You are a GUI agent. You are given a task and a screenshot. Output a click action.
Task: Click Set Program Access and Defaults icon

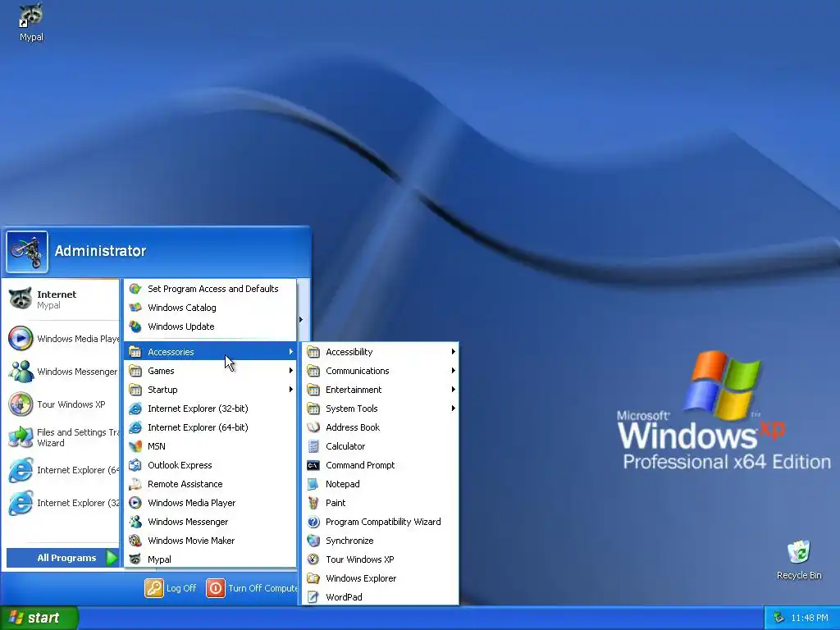pos(135,289)
